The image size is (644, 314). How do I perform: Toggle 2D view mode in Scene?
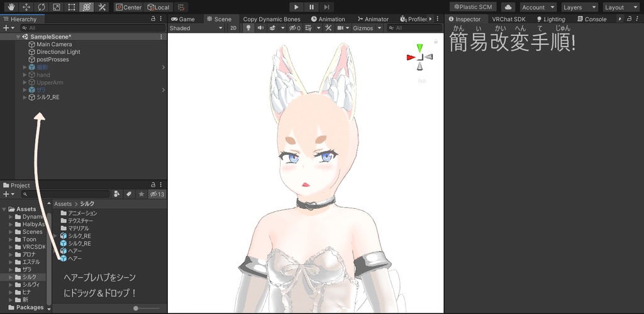pos(233,28)
